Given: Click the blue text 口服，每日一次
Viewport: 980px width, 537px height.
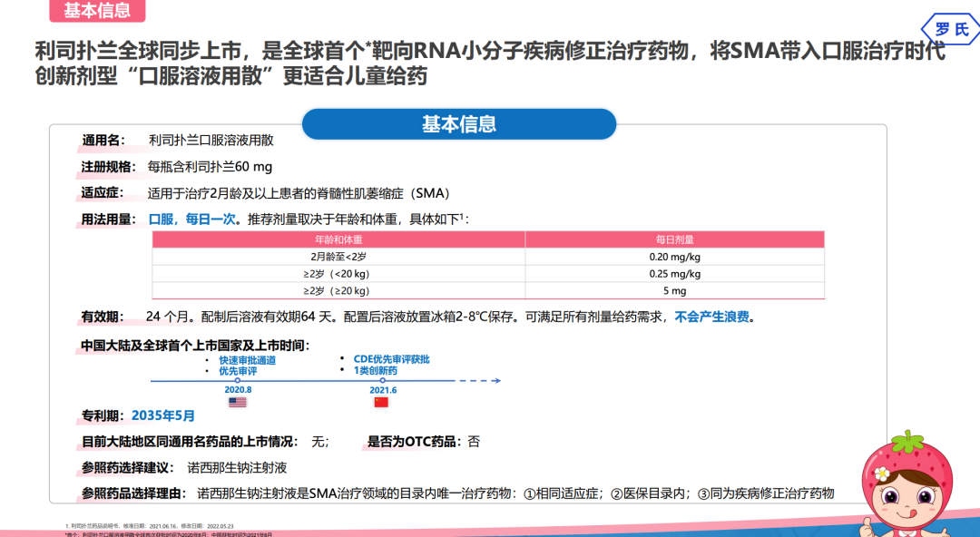Looking at the screenshot, I should pos(191,220).
